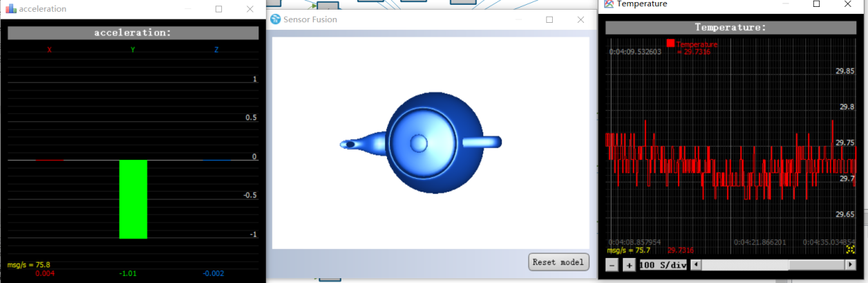
Task: Click the green Y axis label
Action: tap(133, 50)
